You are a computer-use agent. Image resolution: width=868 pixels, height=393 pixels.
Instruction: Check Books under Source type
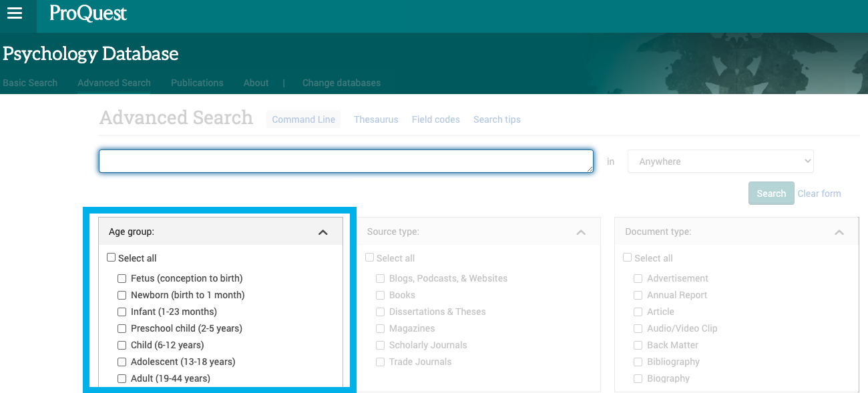point(380,295)
